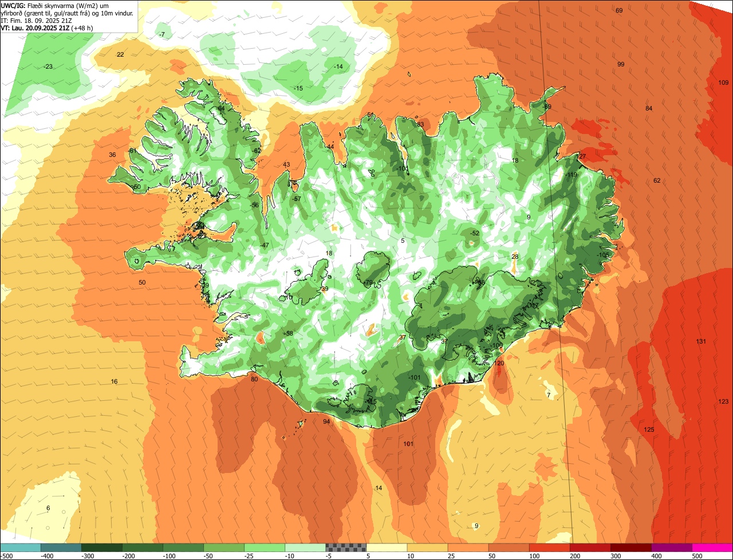The width and height of the screenshot is (733, 560).
Task: Click the map value 127 on the northeast coast
Action: tap(581, 156)
